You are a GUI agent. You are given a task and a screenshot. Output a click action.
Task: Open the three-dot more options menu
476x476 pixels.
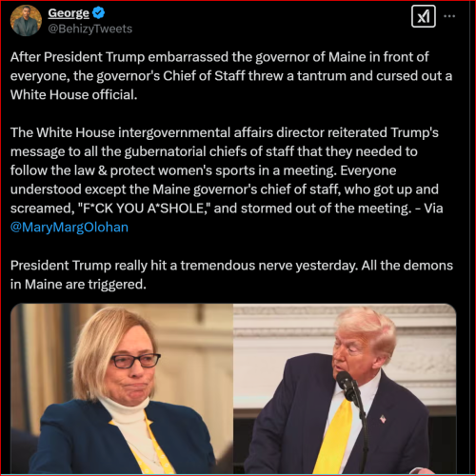point(449,16)
